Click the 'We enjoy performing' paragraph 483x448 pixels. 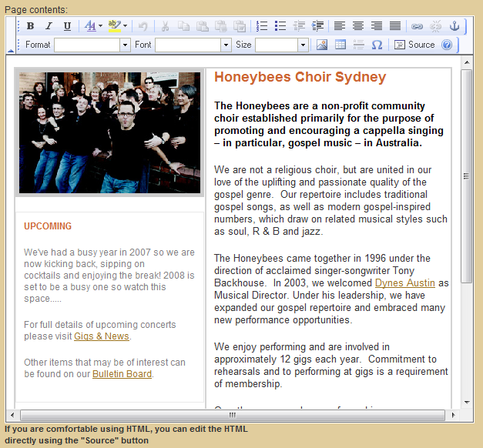pos(331,365)
